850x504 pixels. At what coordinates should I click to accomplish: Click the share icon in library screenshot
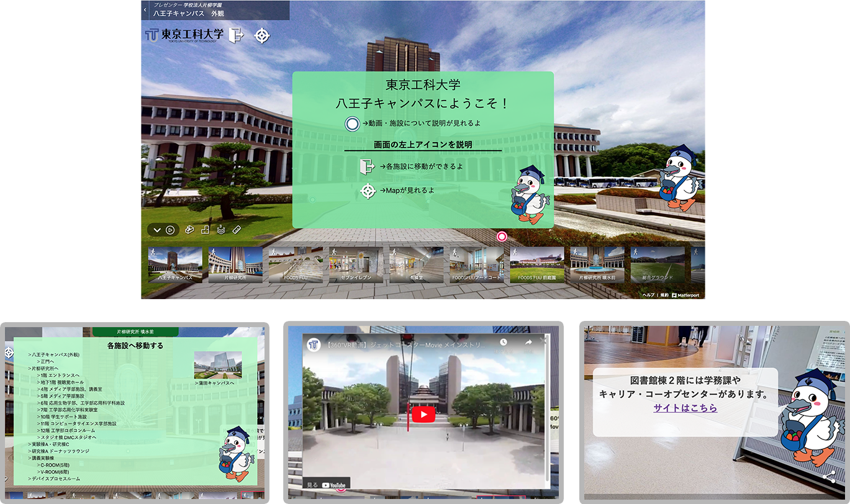point(829,477)
